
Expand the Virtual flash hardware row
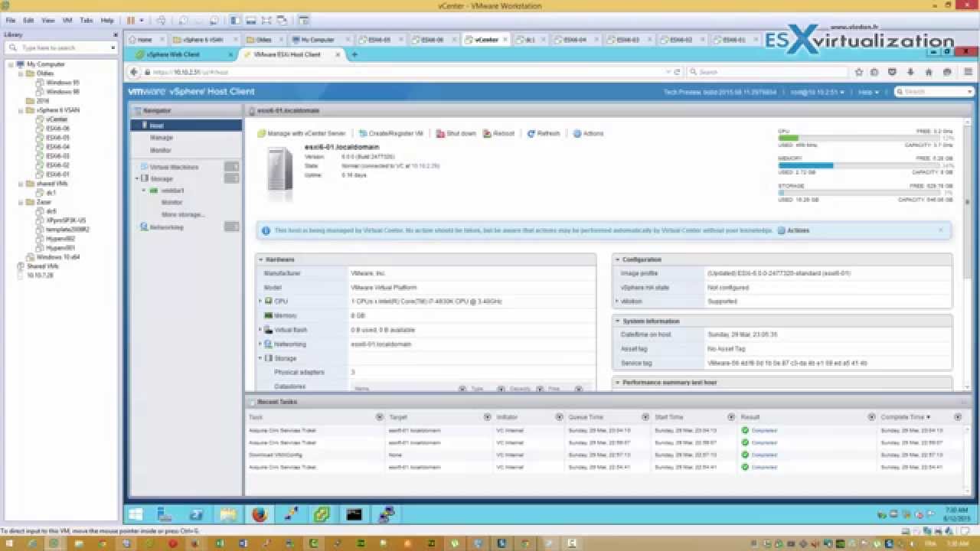(x=260, y=330)
